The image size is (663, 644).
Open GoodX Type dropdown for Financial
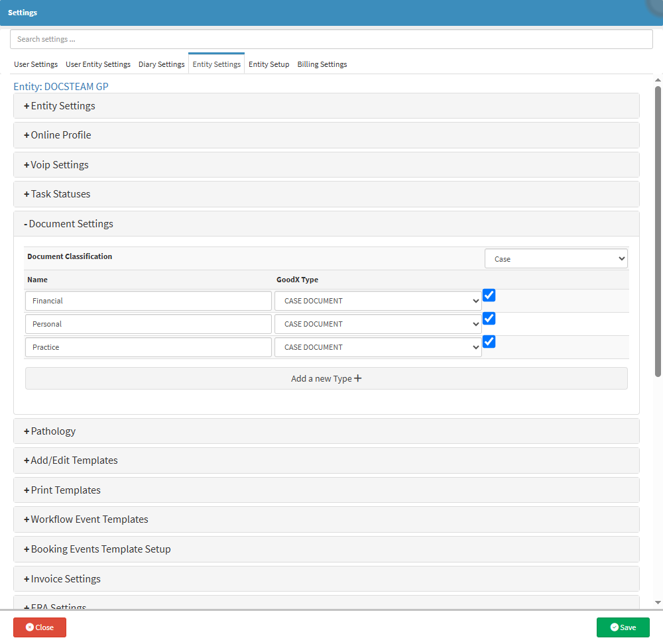378,301
